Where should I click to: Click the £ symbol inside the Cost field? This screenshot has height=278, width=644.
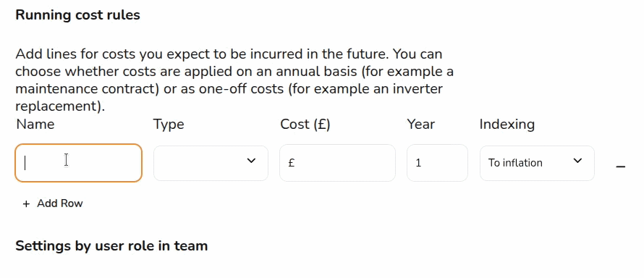tap(291, 163)
